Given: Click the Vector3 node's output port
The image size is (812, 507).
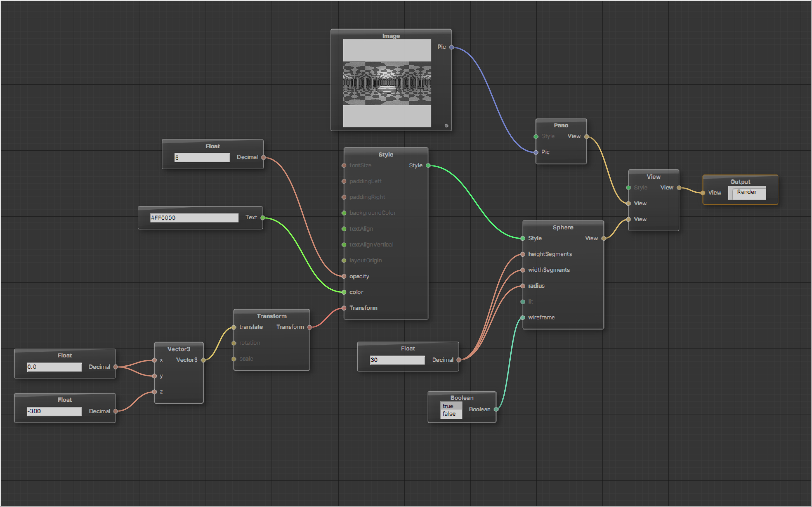Looking at the screenshot, I should (203, 360).
